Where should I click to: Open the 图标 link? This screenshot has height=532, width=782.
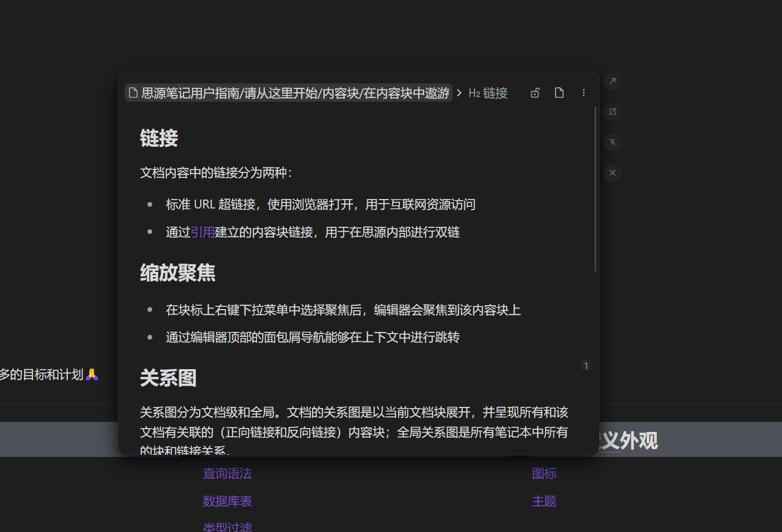click(544, 474)
